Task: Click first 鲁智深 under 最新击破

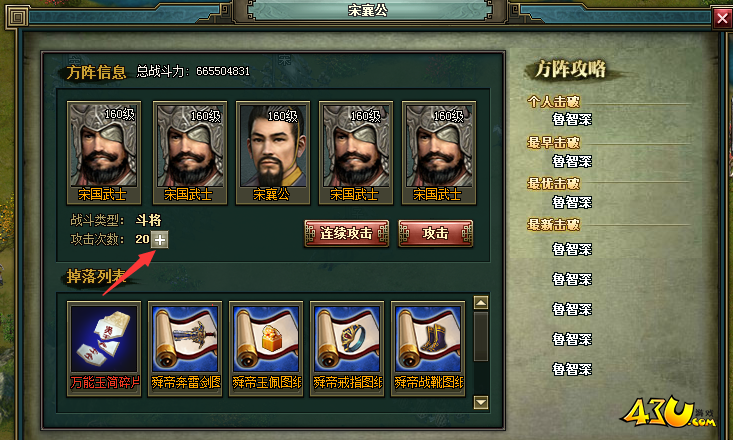Action: [572, 249]
